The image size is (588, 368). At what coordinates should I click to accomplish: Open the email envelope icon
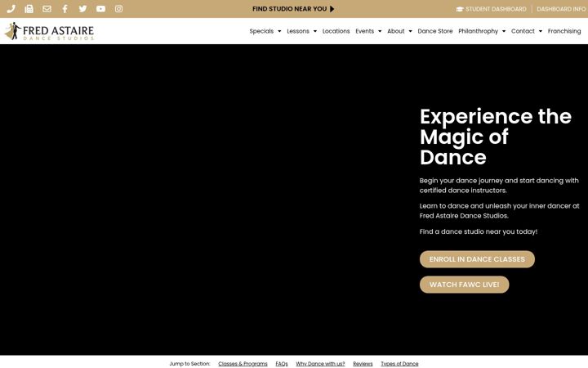(47, 9)
